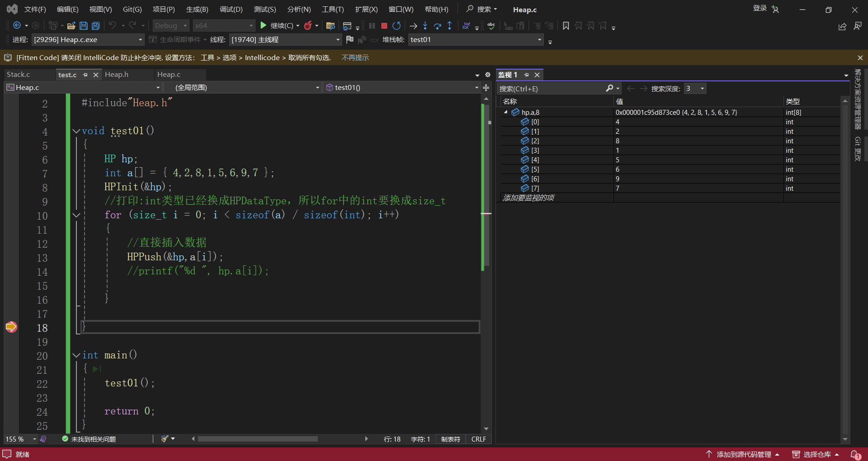868x461 pixels.
Task: Click the Hot Reload flame icon
Action: (308, 26)
